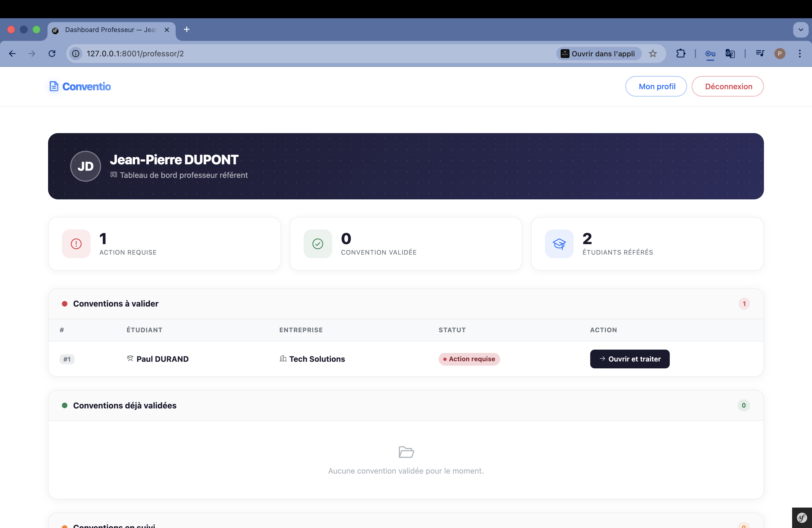Open the Symfony profiler icon at bottom right
The image size is (812, 528).
point(802,518)
